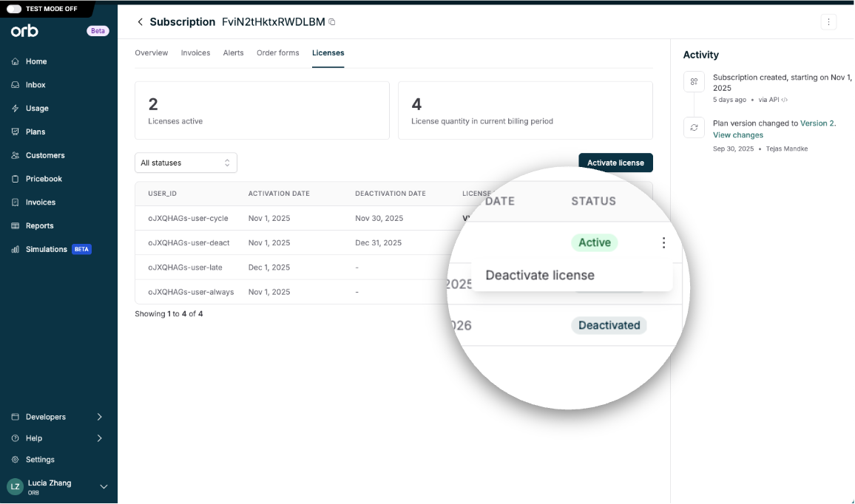Click the Deactivated status badge
Viewport: 855px width, 504px height.
609,325
